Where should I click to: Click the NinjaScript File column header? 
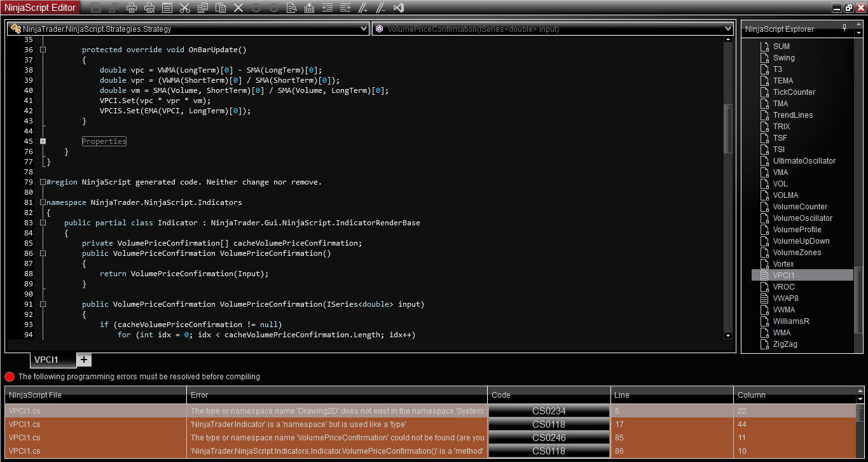click(95, 395)
